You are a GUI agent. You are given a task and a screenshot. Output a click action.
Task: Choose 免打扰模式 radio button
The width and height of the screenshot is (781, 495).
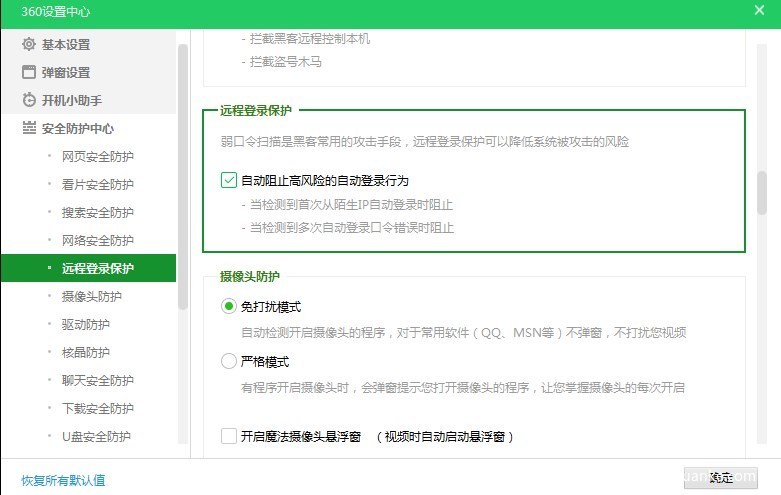229,306
